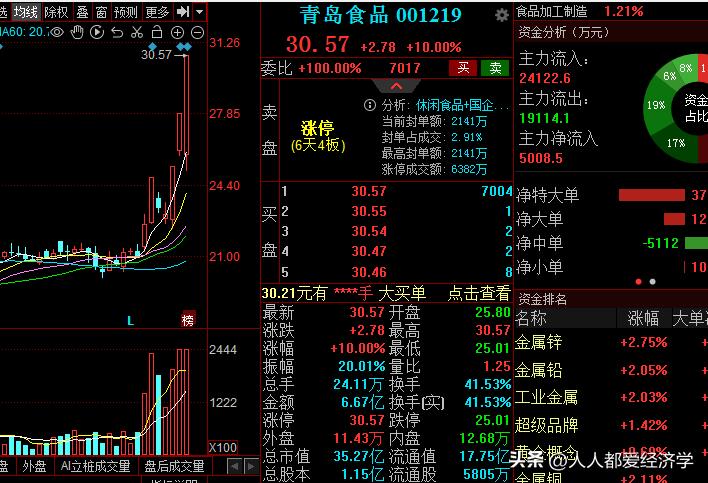Click the 资金排名 panel header

tap(542, 299)
